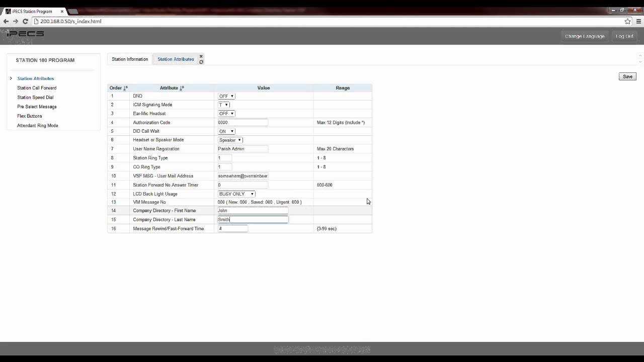Switch to Station Information tab
Image resolution: width=644 pixels, height=362 pixels.
point(130,59)
